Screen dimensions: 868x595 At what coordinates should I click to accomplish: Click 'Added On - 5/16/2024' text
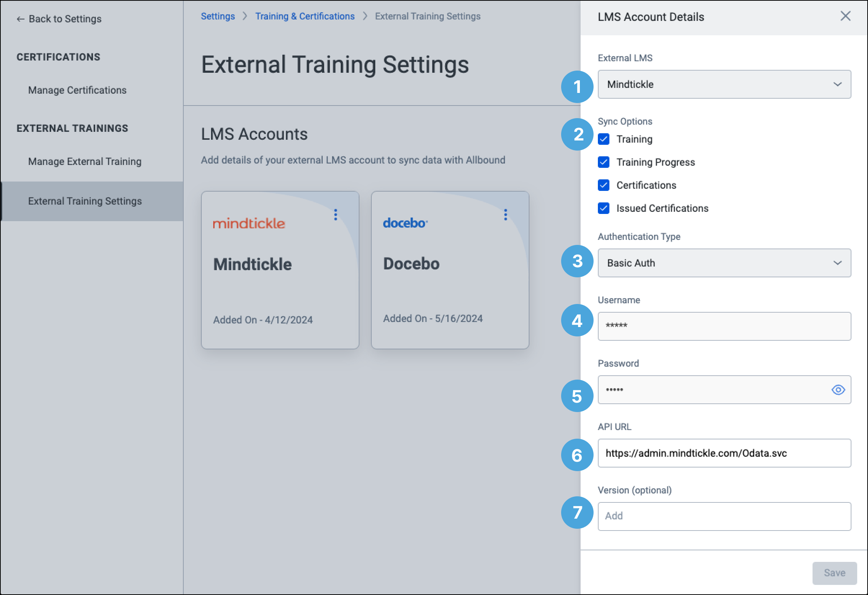point(433,319)
